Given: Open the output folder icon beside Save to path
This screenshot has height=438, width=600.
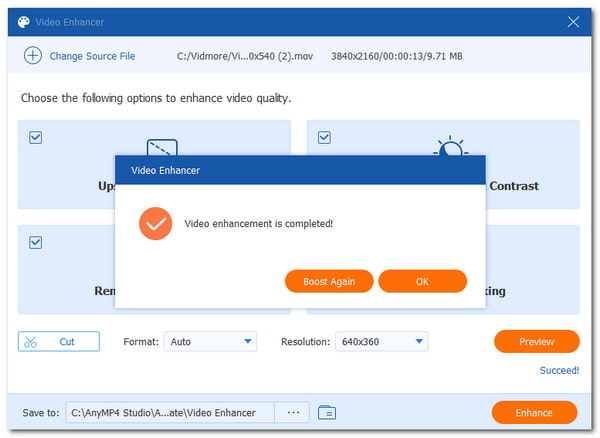Looking at the screenshot, I should (327, 412).
